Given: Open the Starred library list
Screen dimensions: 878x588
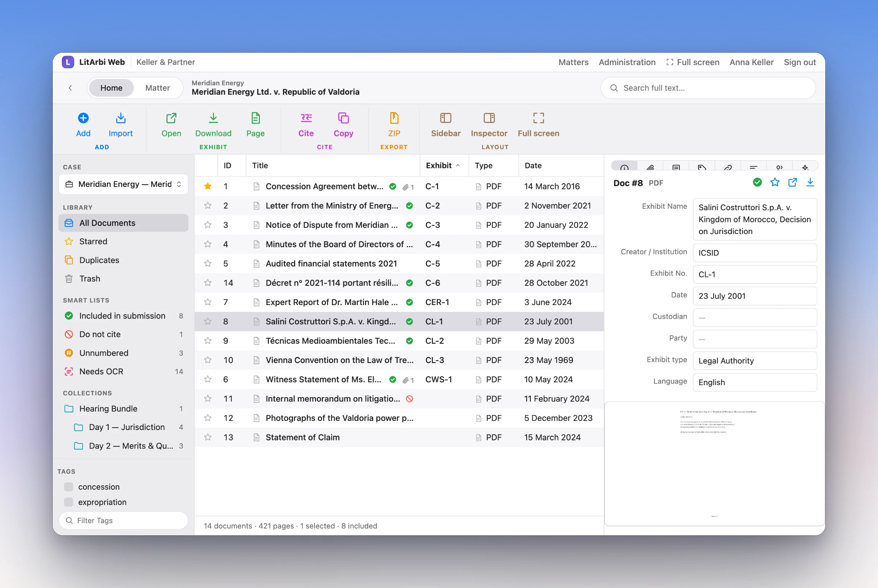Looking at the screenshot, I should 123,241.
